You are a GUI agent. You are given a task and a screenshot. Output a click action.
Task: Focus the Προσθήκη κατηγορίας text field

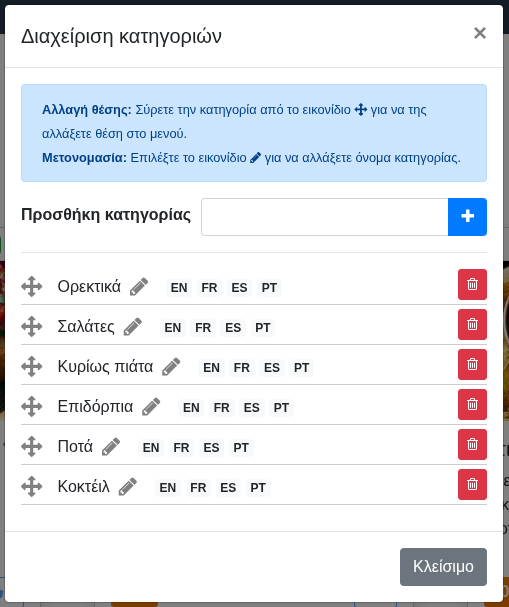tap(325, 217)
